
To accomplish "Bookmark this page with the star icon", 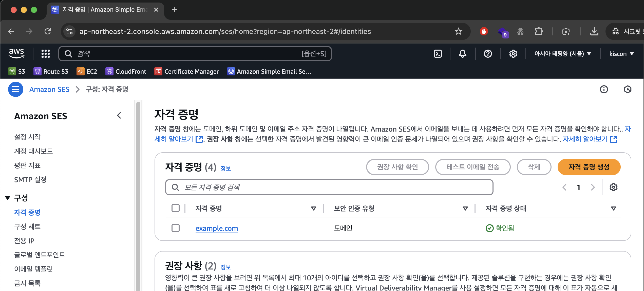I will 458,31.
